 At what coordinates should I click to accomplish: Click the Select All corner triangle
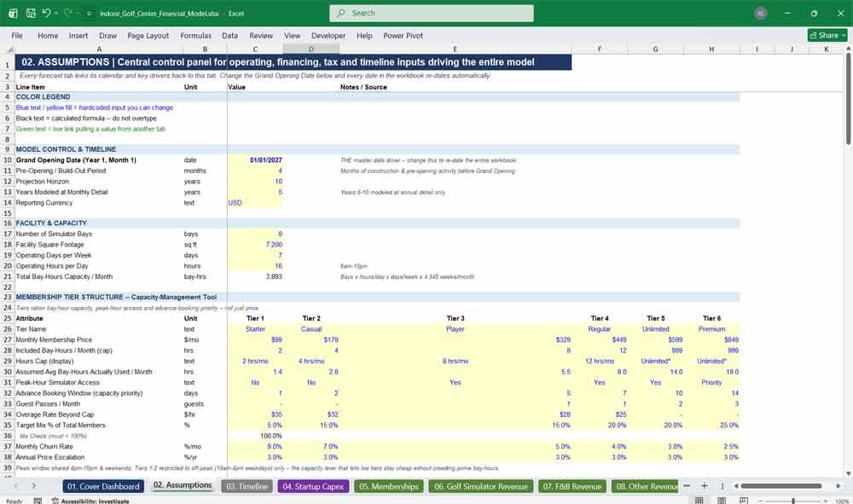point(9,49)
